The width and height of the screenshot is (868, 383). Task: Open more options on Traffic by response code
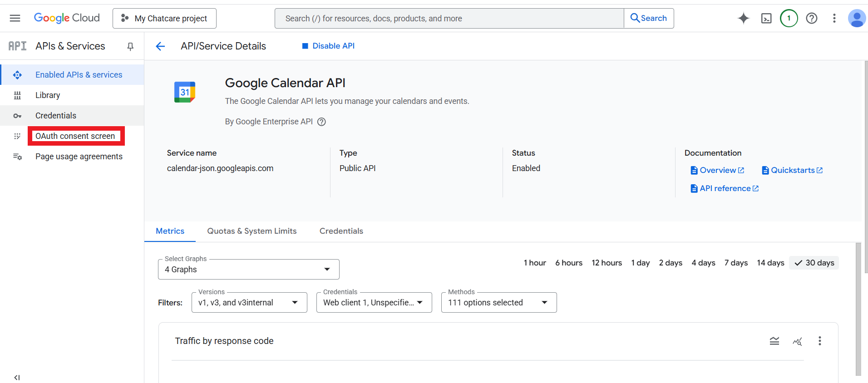pyautogui.click(x=820, y=341)
